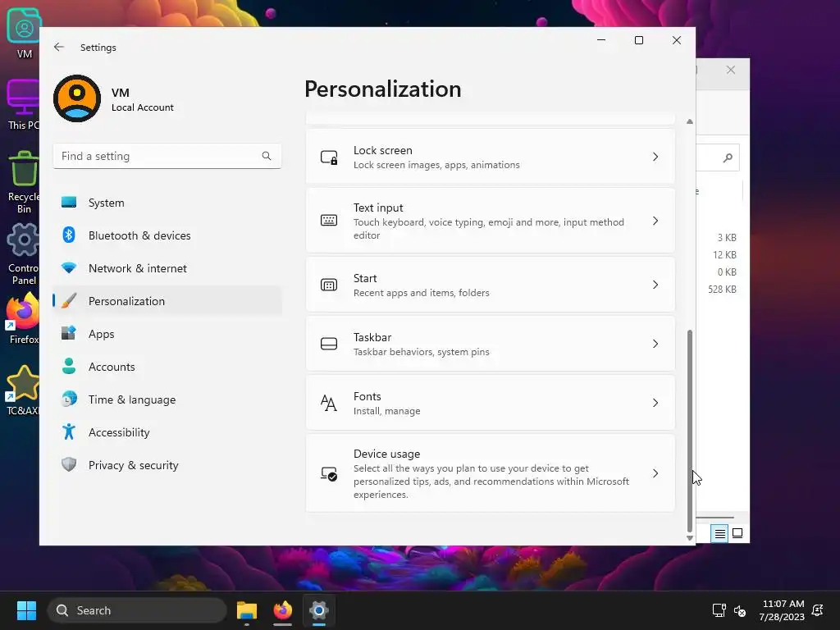The image size is (840, 630).
Task: Open Lock screen settings
Action: click(x=491, y=157)
